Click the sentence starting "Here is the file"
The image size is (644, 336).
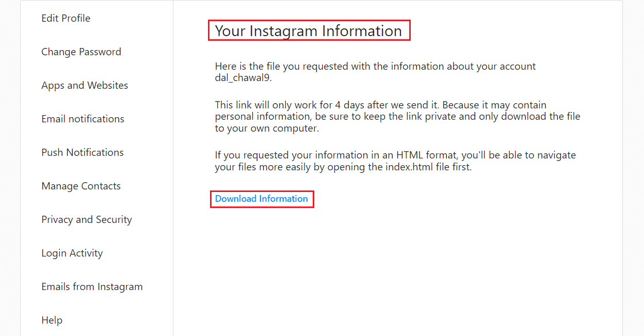375,67
